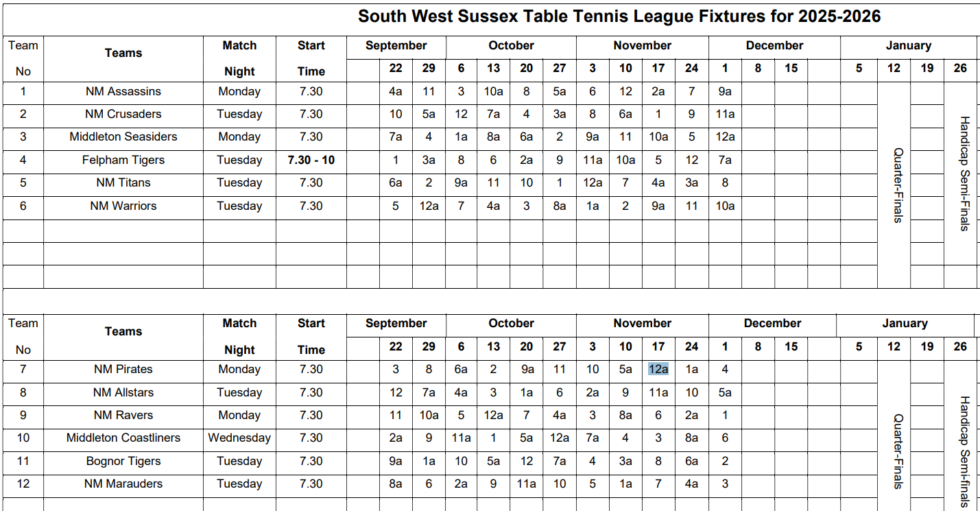Viewport: 980px width, 511px height.
Task: Select the NM Titans team name
Action: (123, 183)
